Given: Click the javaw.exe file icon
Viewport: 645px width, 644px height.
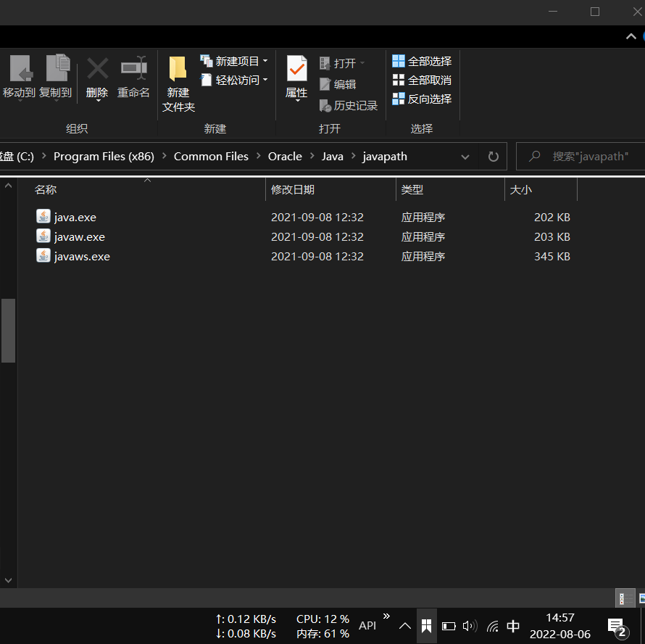Looking at the screenshot, I should coord(43,236).
